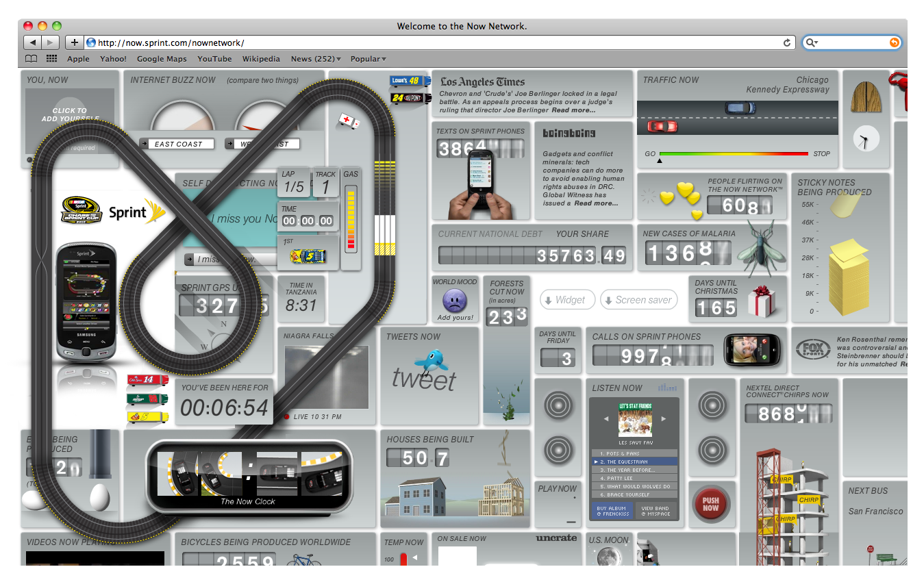Image resolution: width=924 pixels, height=580 pixels.
Task: Go to next album in Listen Now
Action: pos(663,418)
